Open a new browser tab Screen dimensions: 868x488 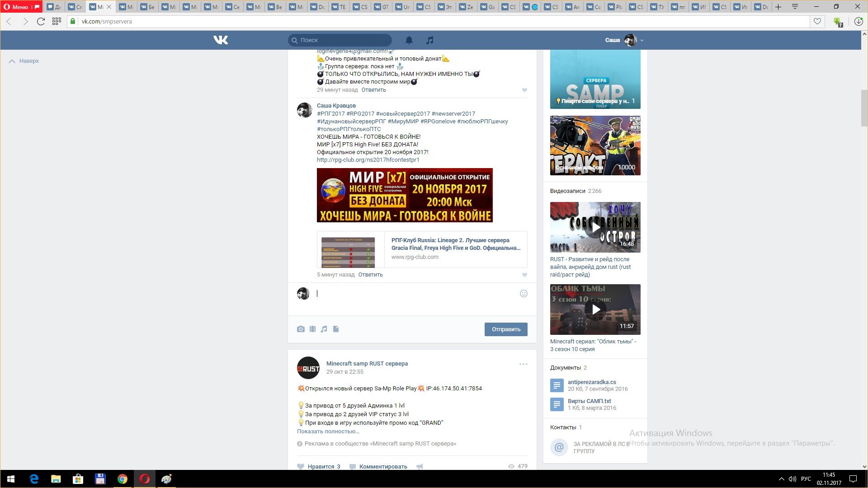click(778, 7)
